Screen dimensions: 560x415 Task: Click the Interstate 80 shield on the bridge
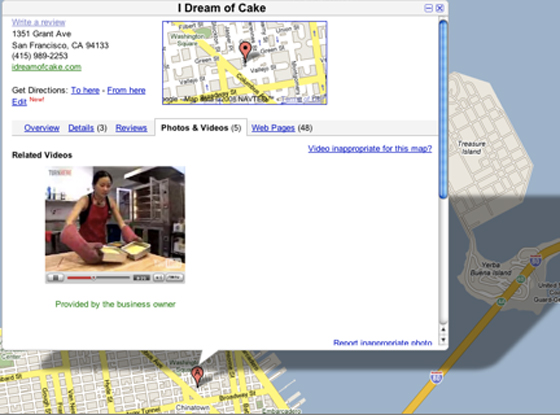pyautogui.click(x=436, y=378)
